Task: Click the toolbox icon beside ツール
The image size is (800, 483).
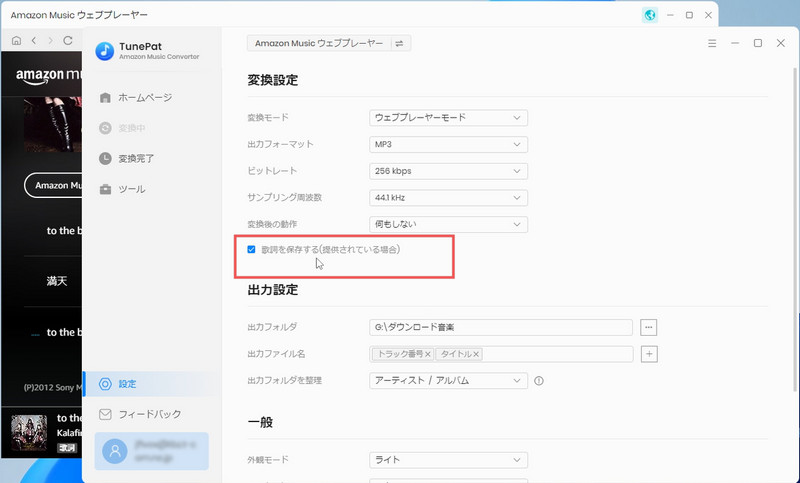Action: (105, 189)
